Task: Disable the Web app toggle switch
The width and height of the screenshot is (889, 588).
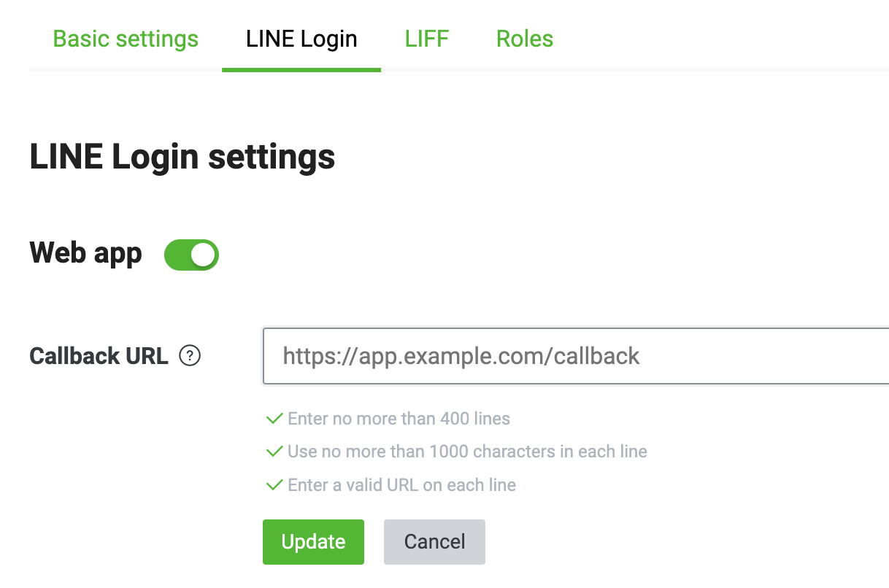Action: point(192,255)
